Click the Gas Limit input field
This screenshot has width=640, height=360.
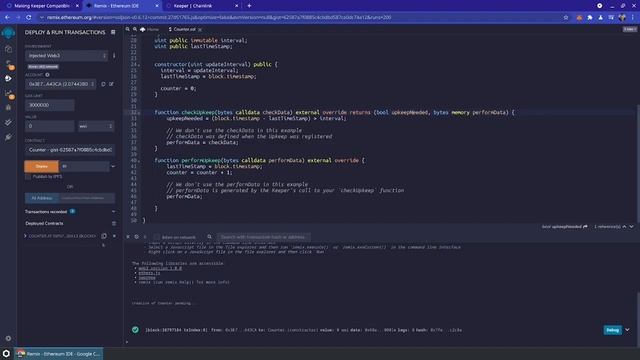[50, 105]
